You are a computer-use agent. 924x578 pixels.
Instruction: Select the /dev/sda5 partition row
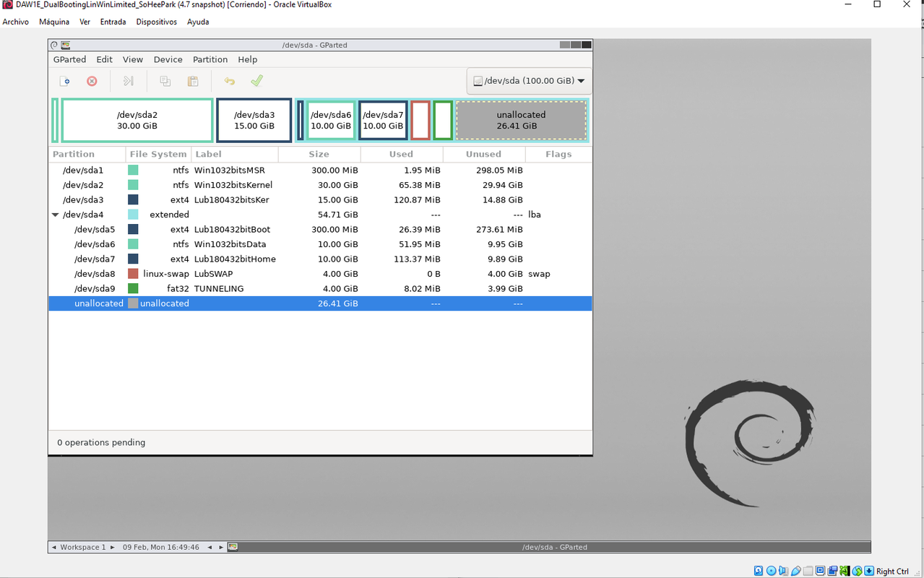coord(320,230)
